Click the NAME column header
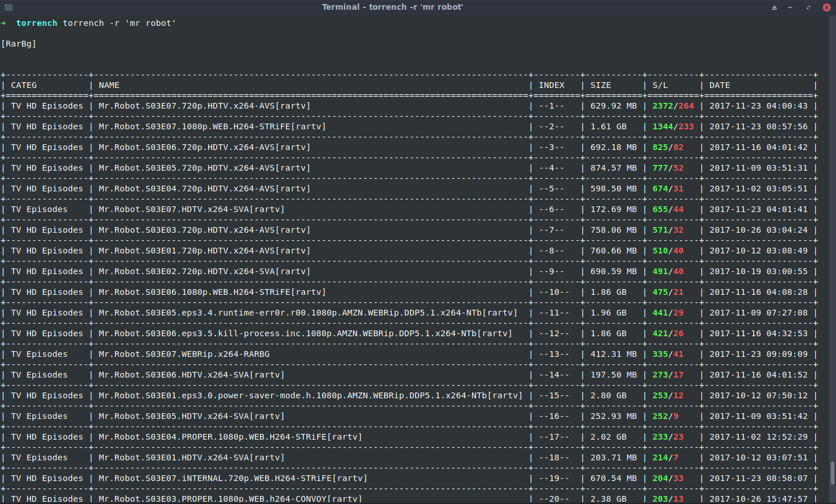 [x=109, y=85]
